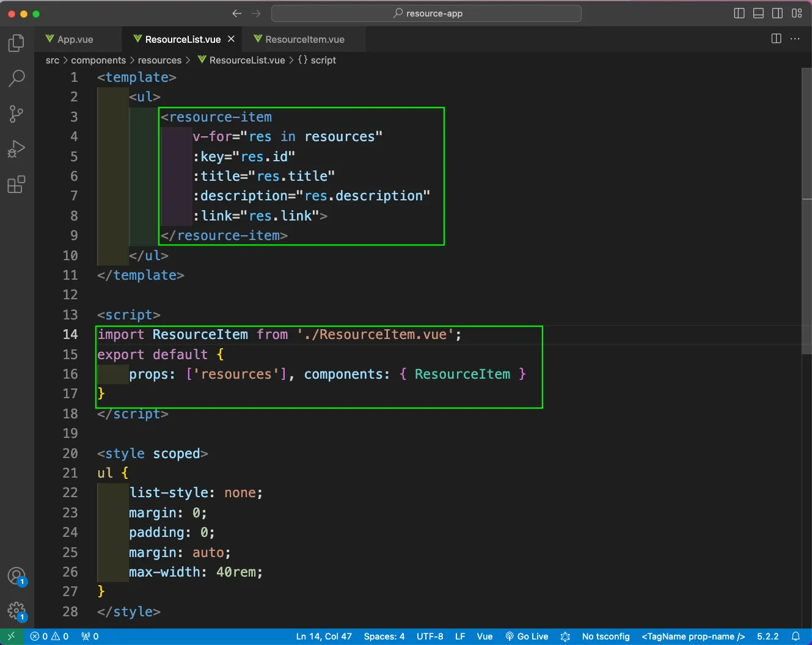Open the components breadcrumb
This screenshot has width=812, height=645.
point(98,60)
